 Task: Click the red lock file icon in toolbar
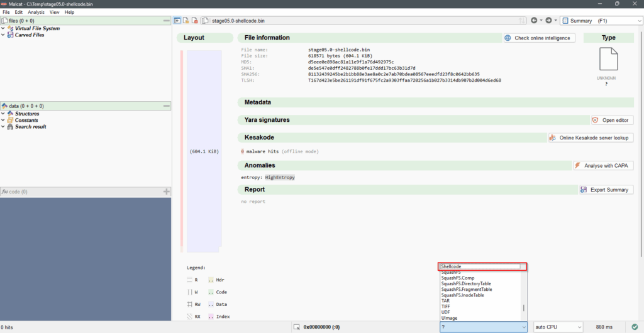click(x=194, y=21)
